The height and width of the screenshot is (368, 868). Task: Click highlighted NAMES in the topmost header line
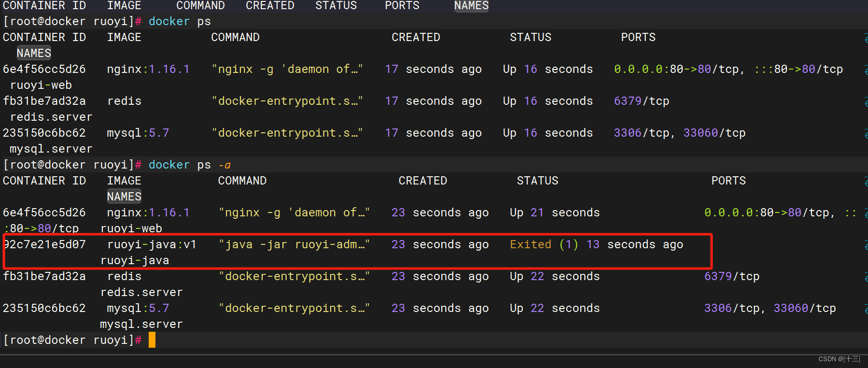[472, 6]
